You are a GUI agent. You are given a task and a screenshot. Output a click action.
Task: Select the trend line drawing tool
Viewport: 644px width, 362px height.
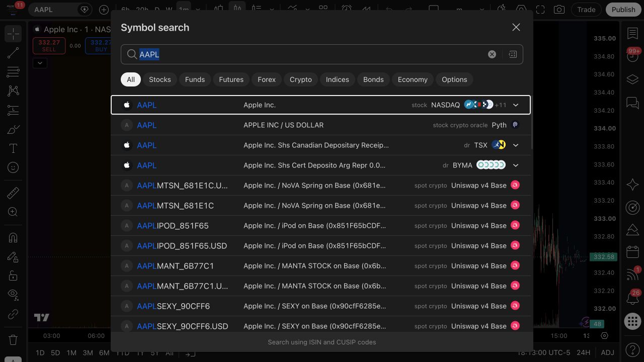pos(13,53)
